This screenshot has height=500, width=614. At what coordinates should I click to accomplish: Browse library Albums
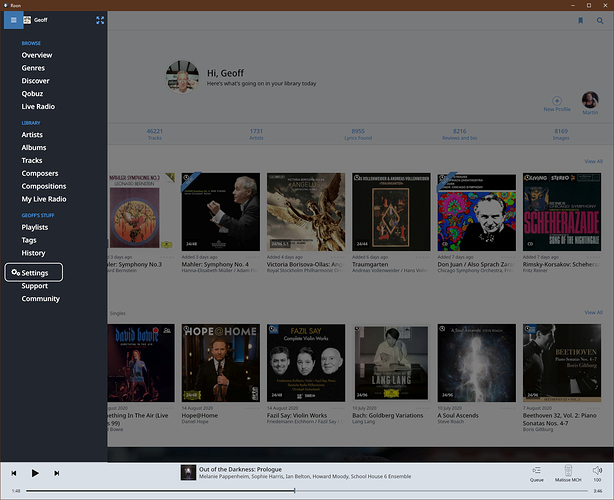34,148
